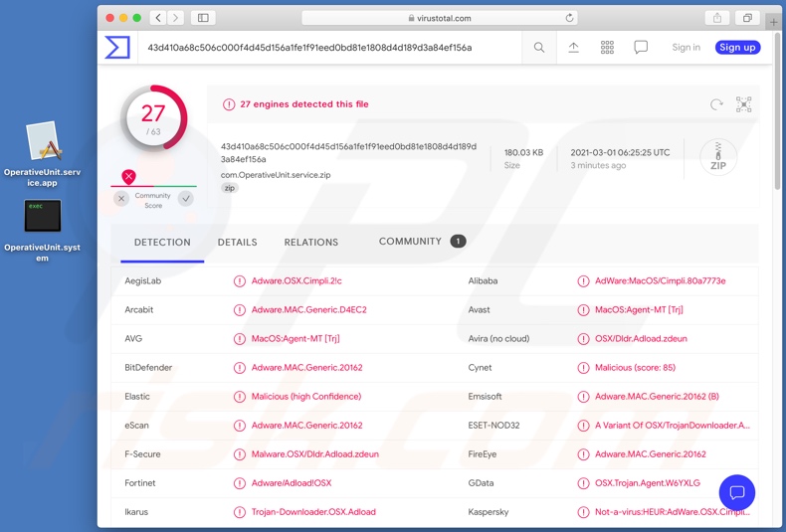Open the similar files graph icon
786x532 pixels.
(x=743, y=104)
